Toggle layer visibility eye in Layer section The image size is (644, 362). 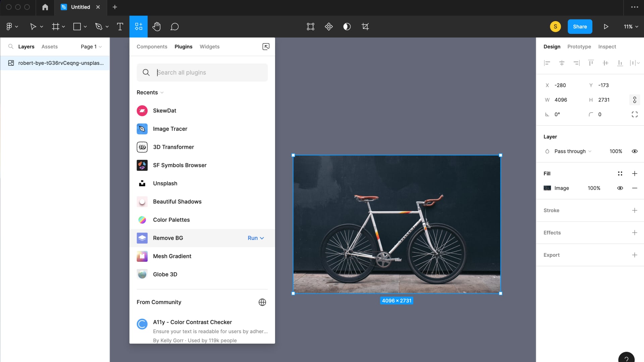[634, 151]
